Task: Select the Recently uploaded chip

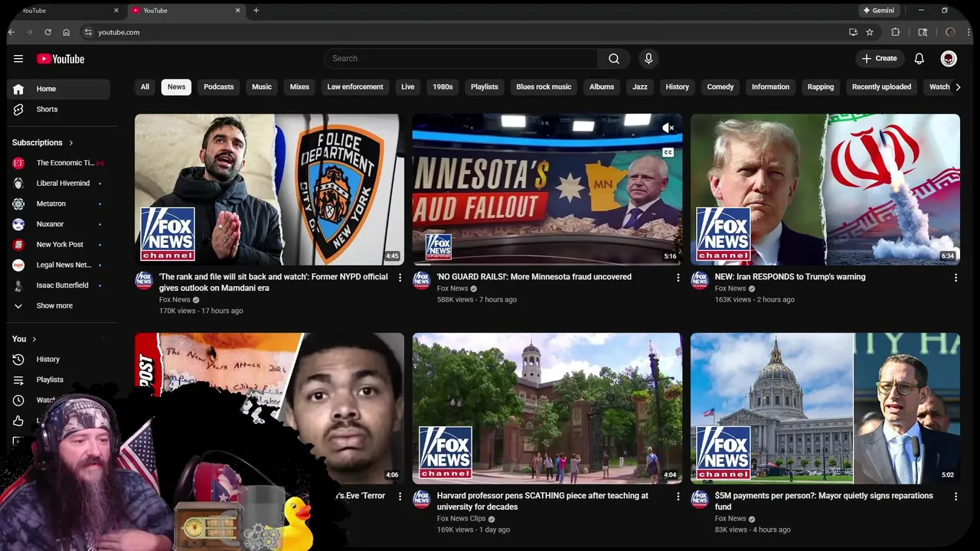Action: 881,87
